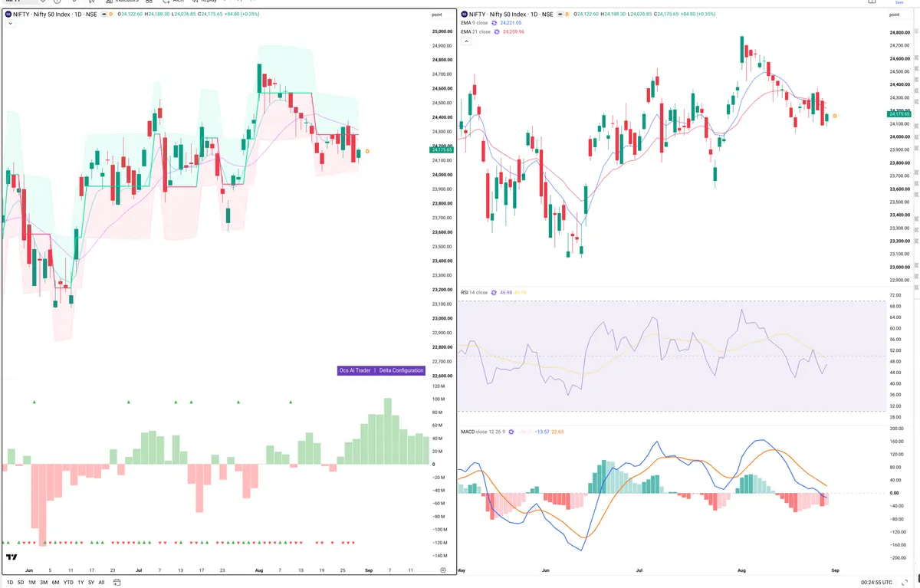Image resolution: width=920 pixels, height=588 pixels.
Task: Click the Alert toolbar button
Action: 172,2
